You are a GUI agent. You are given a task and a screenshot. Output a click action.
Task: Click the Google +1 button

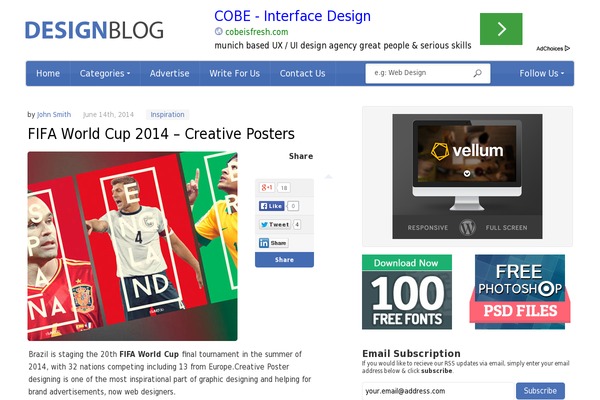point(267,188)
